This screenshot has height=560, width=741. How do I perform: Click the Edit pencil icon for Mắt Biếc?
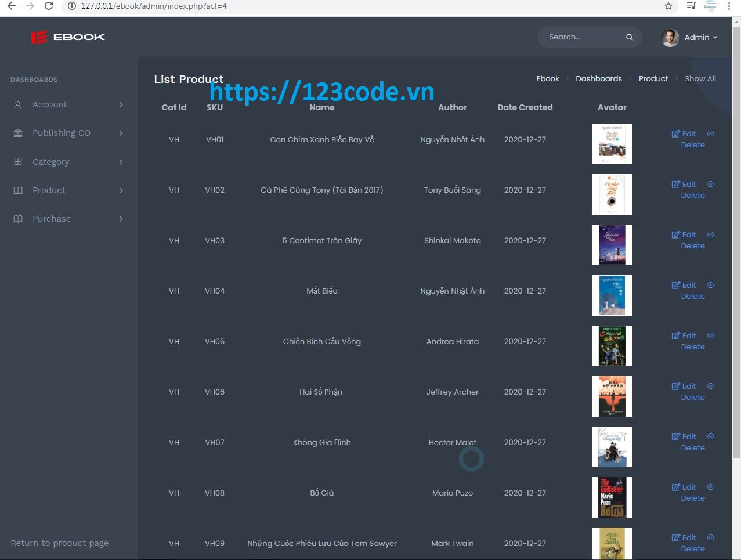pyautogui.click(x=676, y=285)
